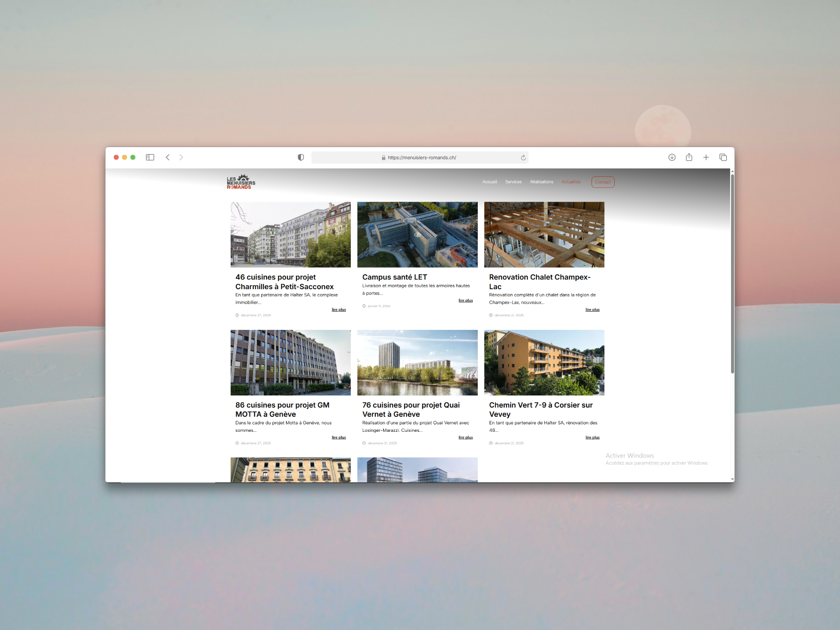Show the tab overview icon

723,157
